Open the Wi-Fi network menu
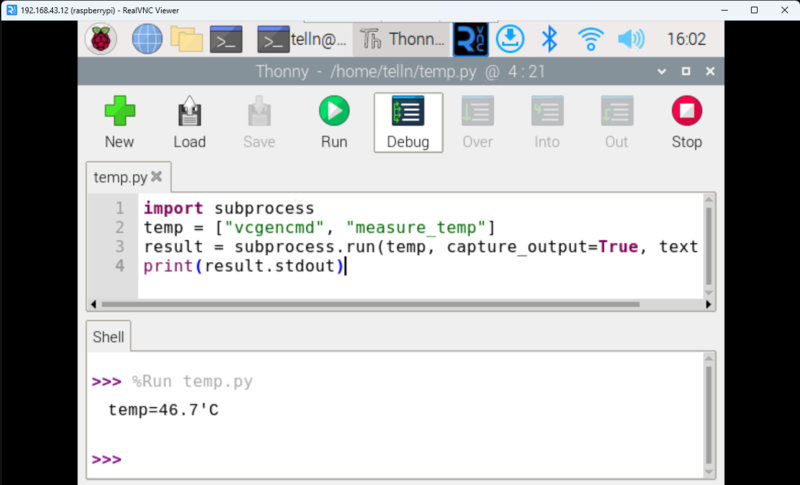 590,39
